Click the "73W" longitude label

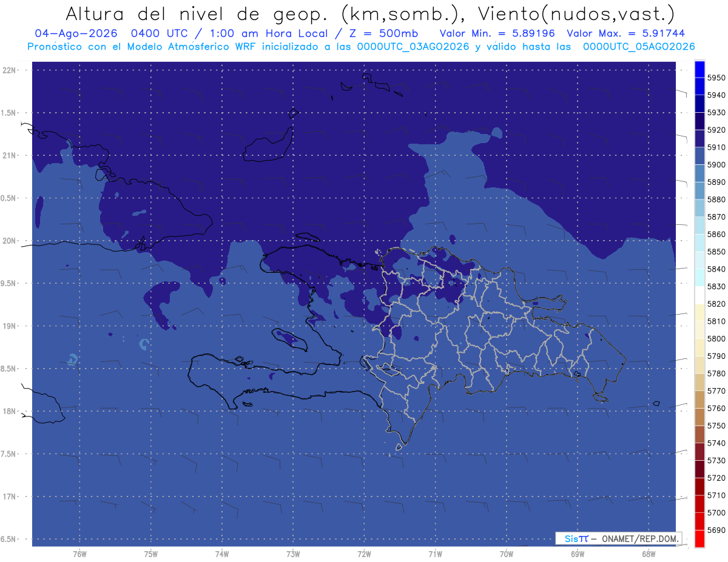coord(293,554)
